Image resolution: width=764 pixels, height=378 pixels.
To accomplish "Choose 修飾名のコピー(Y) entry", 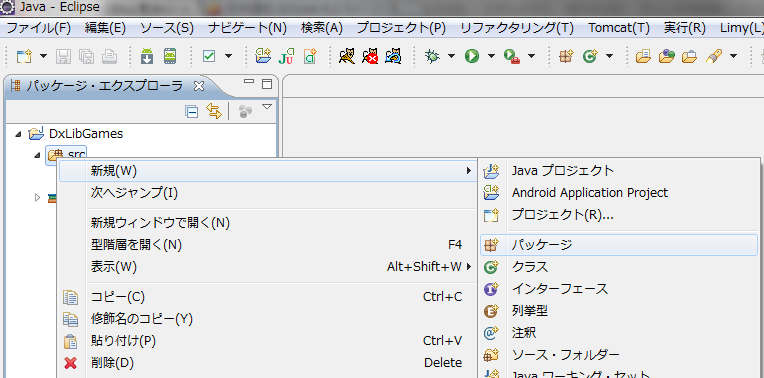I will pyautogui.click(x=267, y=319).
